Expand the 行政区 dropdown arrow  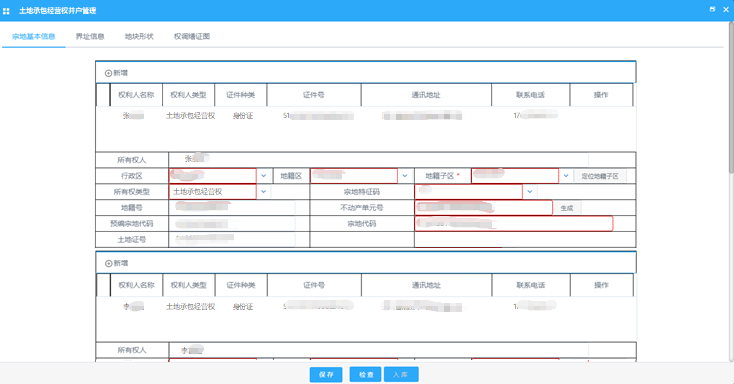264,176
